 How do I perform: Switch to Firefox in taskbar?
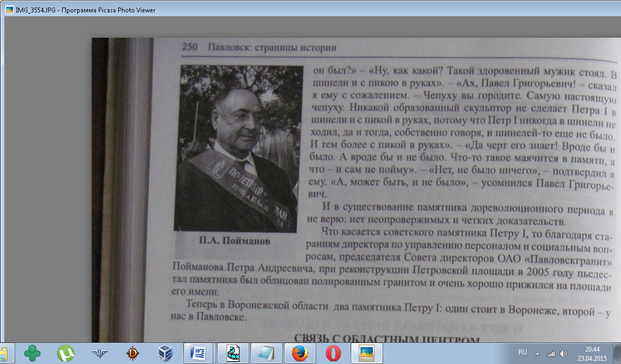coord(300,353)
